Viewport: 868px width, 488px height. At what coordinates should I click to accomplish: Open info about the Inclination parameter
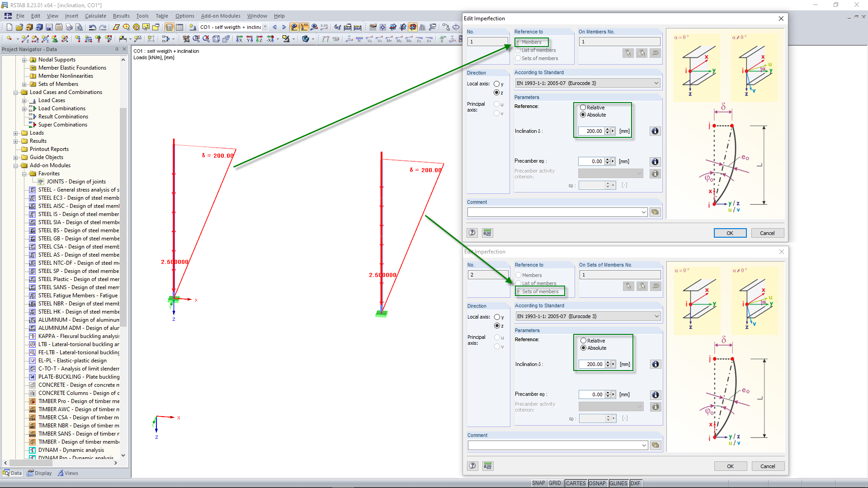tap(655, 131)
